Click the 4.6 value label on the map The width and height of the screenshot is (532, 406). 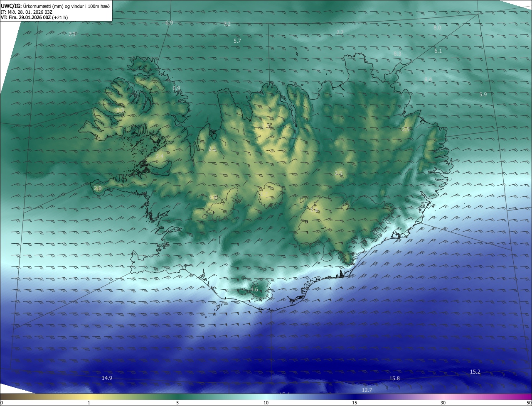tap(254, 289)
